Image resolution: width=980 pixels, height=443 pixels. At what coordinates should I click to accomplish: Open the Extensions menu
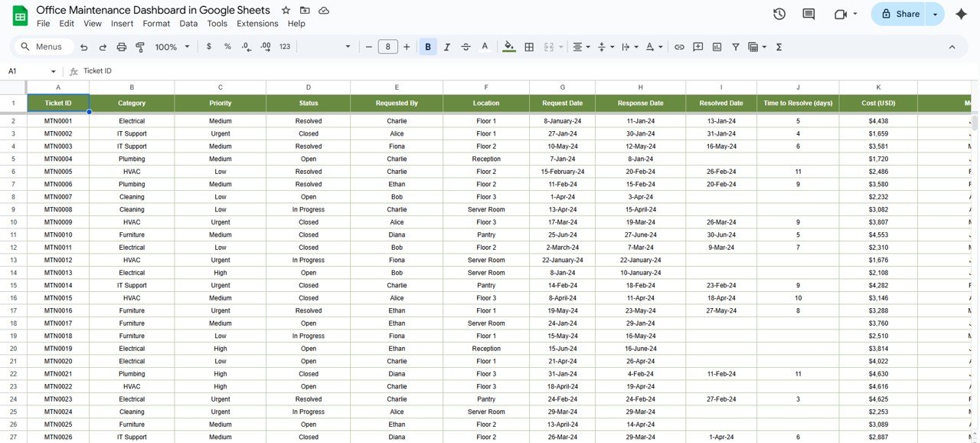[257, 23]
